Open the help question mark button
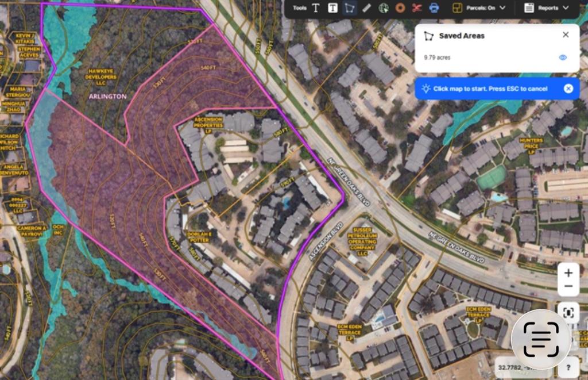 point(568,367)
